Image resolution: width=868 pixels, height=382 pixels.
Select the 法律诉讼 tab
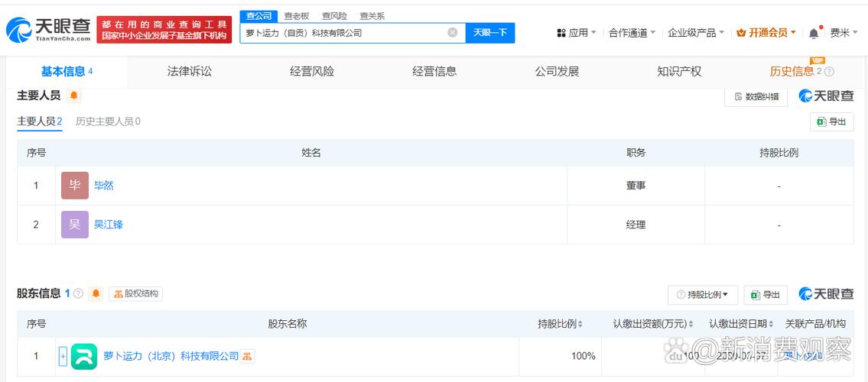(x=190, y=71)
